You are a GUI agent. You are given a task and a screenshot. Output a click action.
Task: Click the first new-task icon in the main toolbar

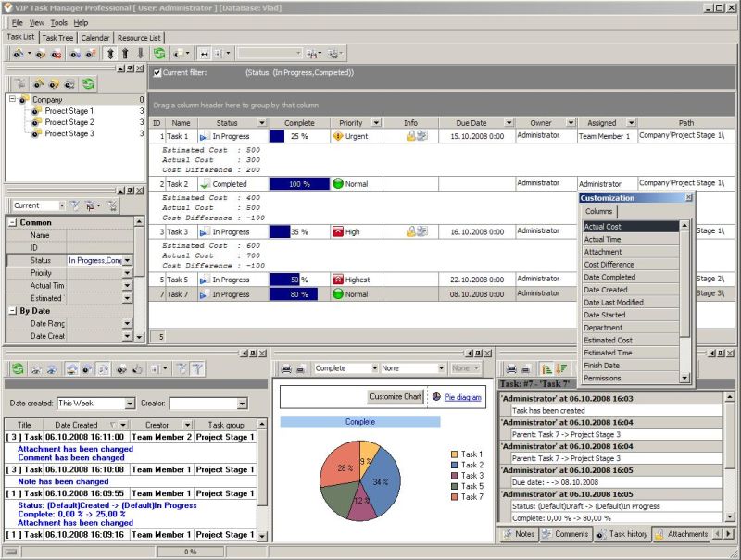pyautogui.click(x=19, y=54)
